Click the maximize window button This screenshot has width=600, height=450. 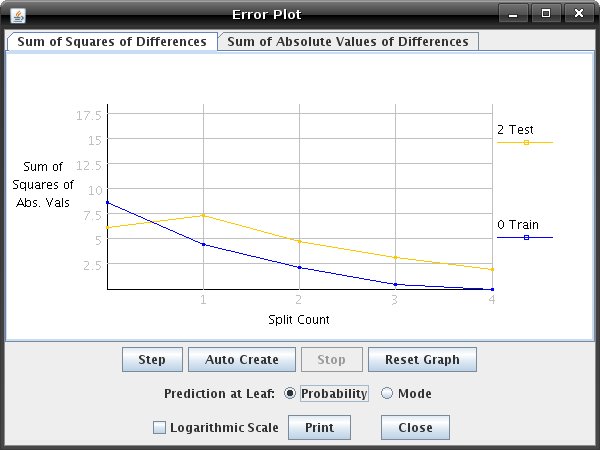click(546, 14)
